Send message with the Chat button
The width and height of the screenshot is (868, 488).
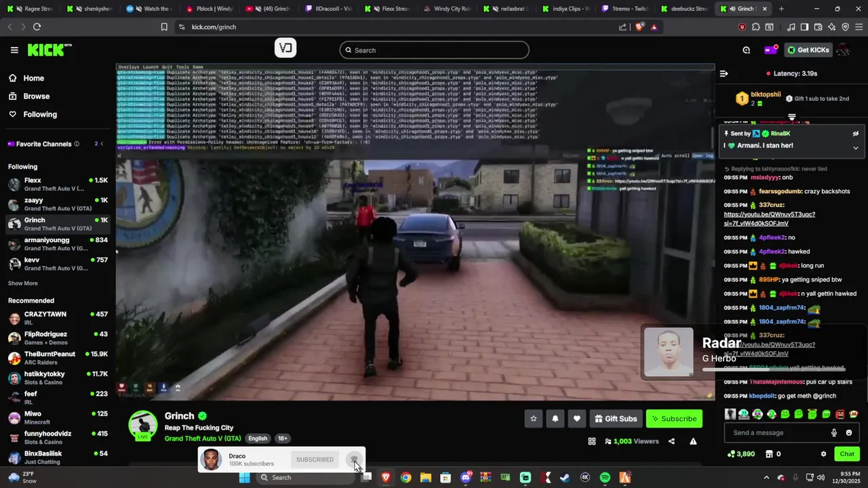pyautogui.click(x=847, y=454)
